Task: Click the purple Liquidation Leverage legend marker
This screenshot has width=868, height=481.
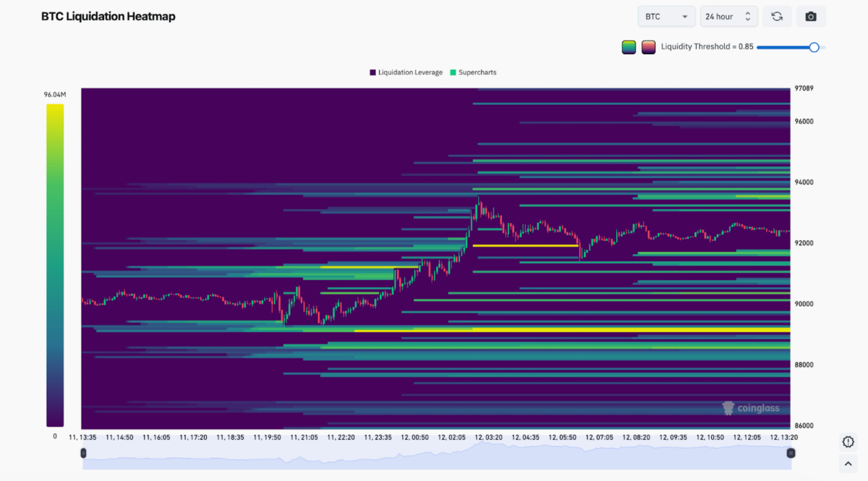Action: (371, 72)
